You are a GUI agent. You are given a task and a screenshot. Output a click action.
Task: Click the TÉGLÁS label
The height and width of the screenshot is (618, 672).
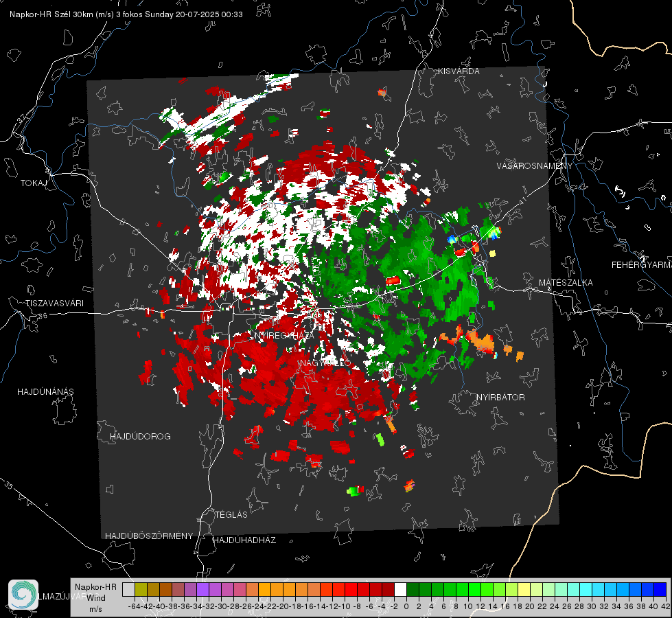[231, 515]
